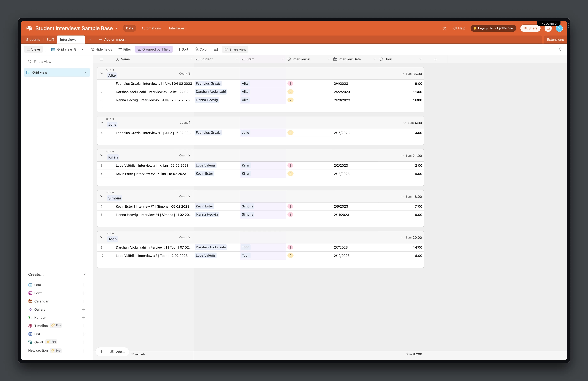The image size is (588, 381).
Task: Open the row height icon
Action: tap(216, 49)
